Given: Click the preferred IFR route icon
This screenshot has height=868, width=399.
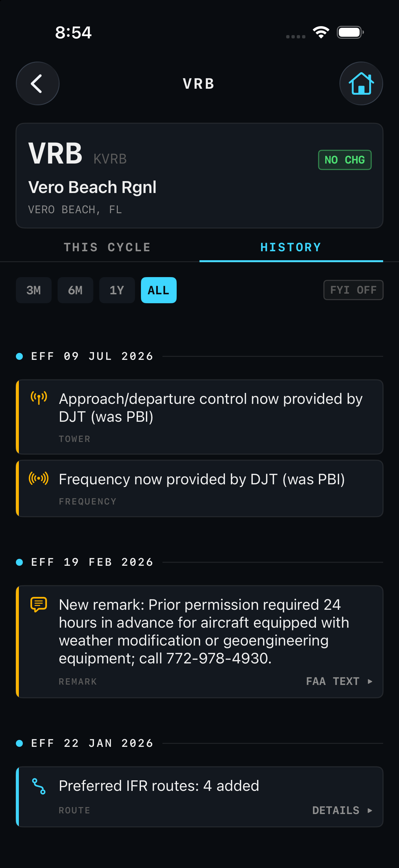Looking at the screenshot, I should coord(39,786).
